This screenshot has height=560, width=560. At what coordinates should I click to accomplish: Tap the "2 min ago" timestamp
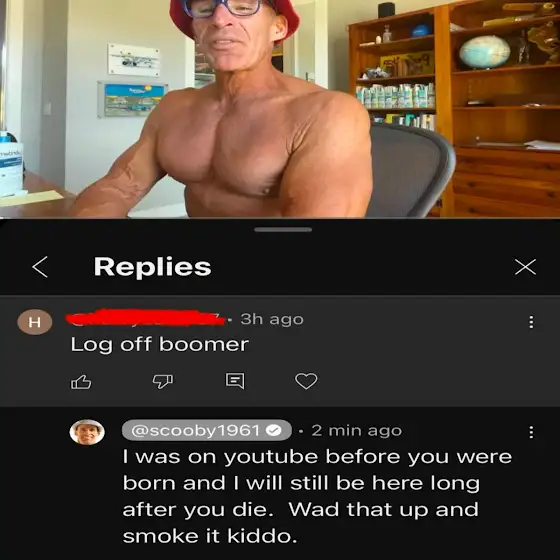point(356,430)
